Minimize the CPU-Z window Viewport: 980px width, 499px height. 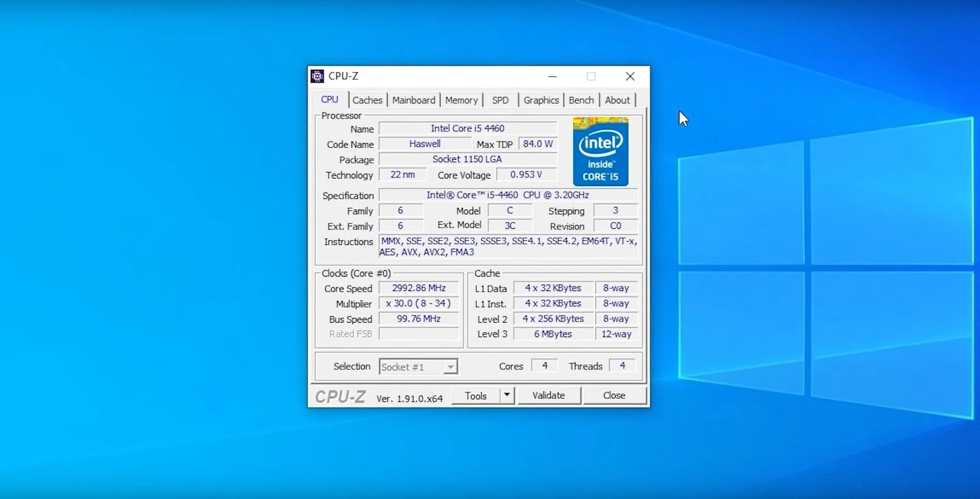tap(552, 76)
